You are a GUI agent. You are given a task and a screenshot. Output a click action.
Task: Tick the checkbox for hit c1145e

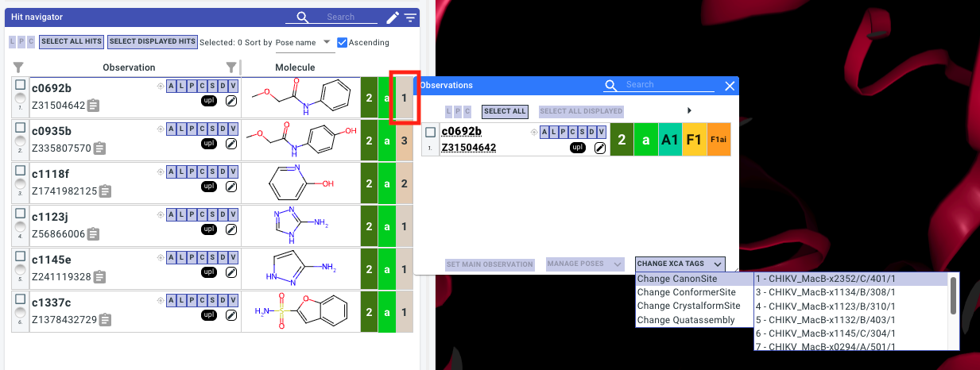click(x=20, y=256)
